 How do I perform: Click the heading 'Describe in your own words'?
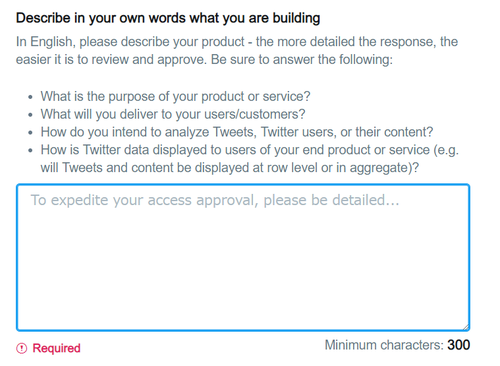click(168, 18)
